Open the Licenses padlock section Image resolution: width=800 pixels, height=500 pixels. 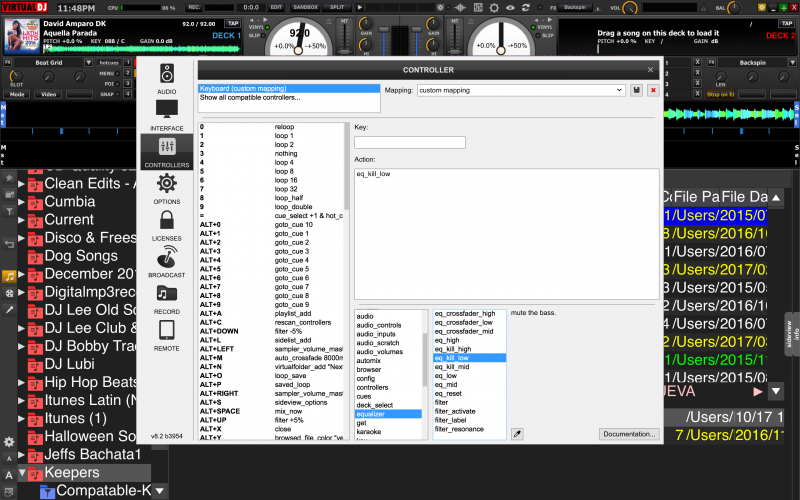tap(167, 225)
